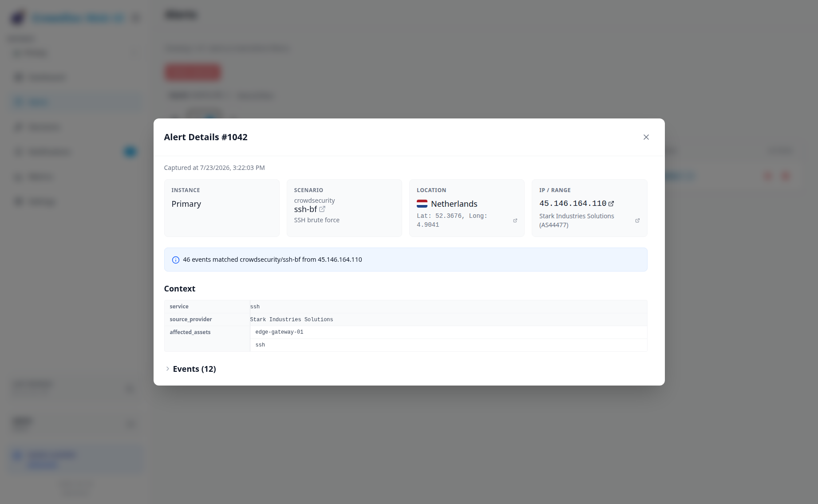Click the 46 events matched info banner
This screenshot has height=504, width=818.
click(x=406, y=260)
